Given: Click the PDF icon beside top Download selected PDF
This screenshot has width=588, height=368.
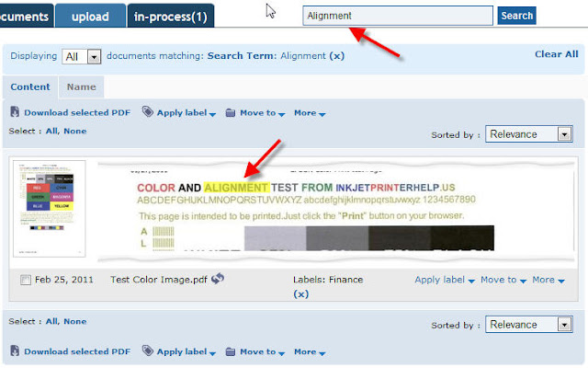Looking at the screenshot, I should (x=15, y=112).
